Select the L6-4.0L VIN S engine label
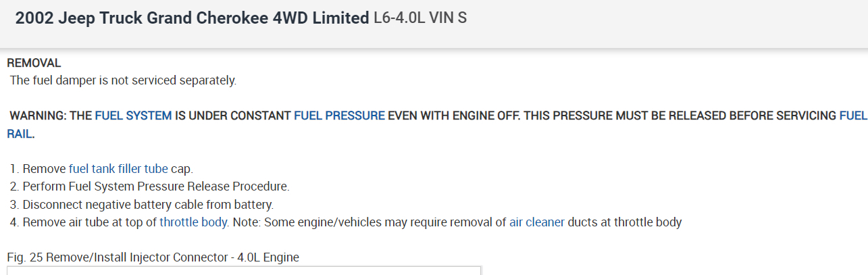868x275 pixels. pos(420,18)
